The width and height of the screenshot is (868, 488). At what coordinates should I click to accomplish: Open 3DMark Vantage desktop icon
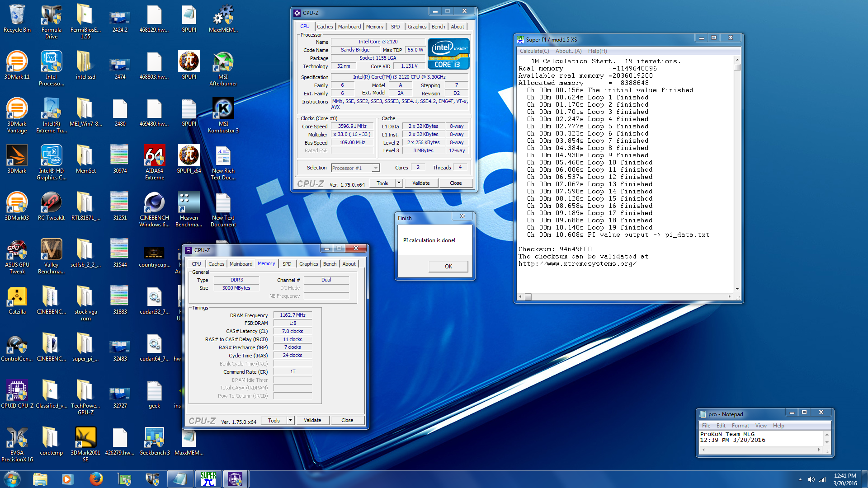[17, 115]
